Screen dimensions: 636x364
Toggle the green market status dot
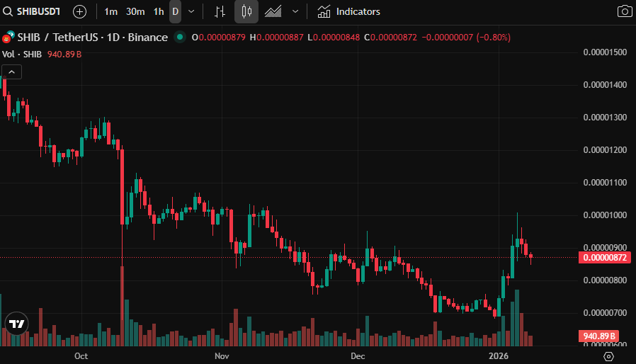pos(180,37)
